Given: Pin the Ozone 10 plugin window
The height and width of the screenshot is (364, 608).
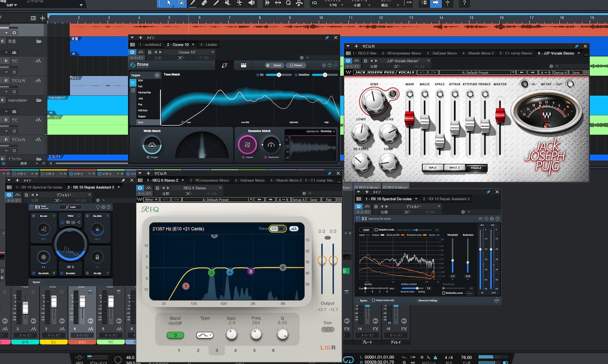Looking at the screenshot, I should pos(327,38).
